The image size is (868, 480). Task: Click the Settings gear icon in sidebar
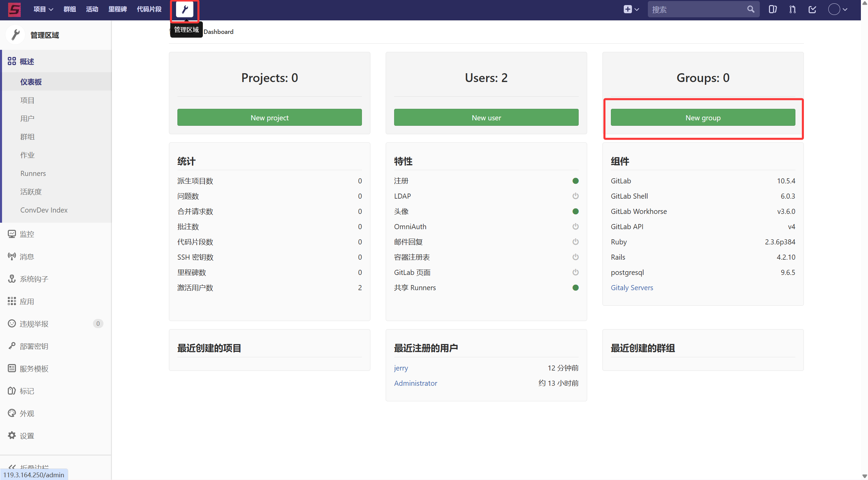[12, 435]
